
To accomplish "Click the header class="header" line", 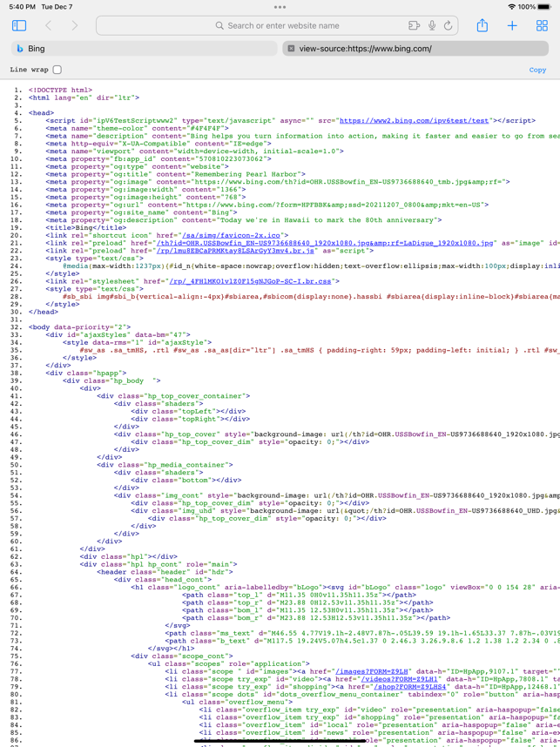I will pos(165,572).
